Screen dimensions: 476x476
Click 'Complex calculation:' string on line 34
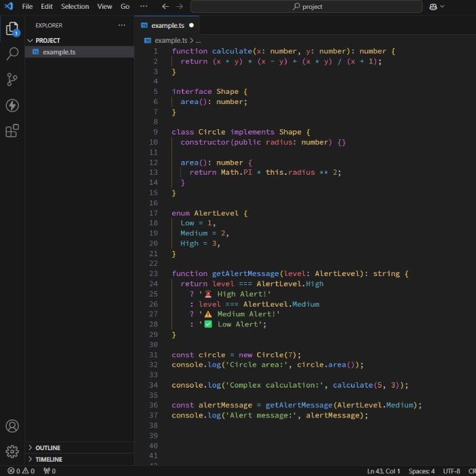[x=275, y=385]
